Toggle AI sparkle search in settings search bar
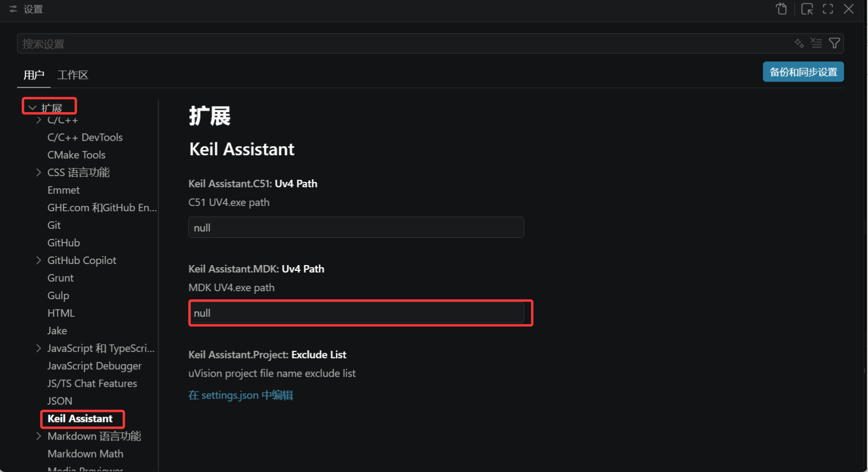Viewport: 868px width, 472px height. click(x=799, y=43)
